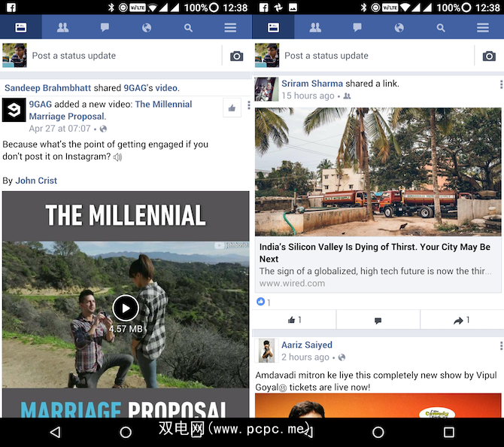Open News Feed tab in left screen
This screenshot has width=504, height=447.
tap(21, 27)
